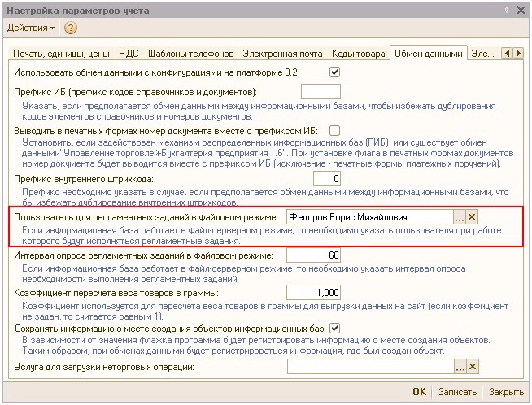Click the help question mark icon

(x=71, y=28)
